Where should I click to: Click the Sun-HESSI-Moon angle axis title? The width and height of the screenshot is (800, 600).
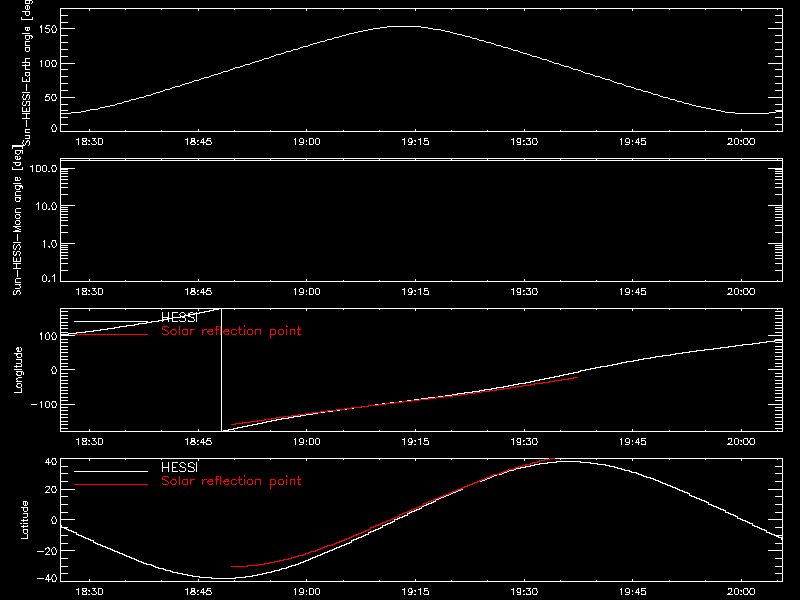coord(18,219)
